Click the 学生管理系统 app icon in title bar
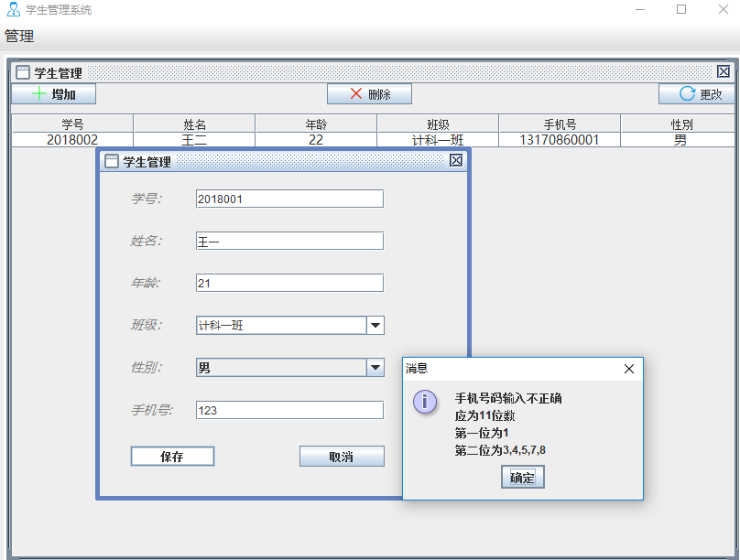 click(x=13, y=9)
